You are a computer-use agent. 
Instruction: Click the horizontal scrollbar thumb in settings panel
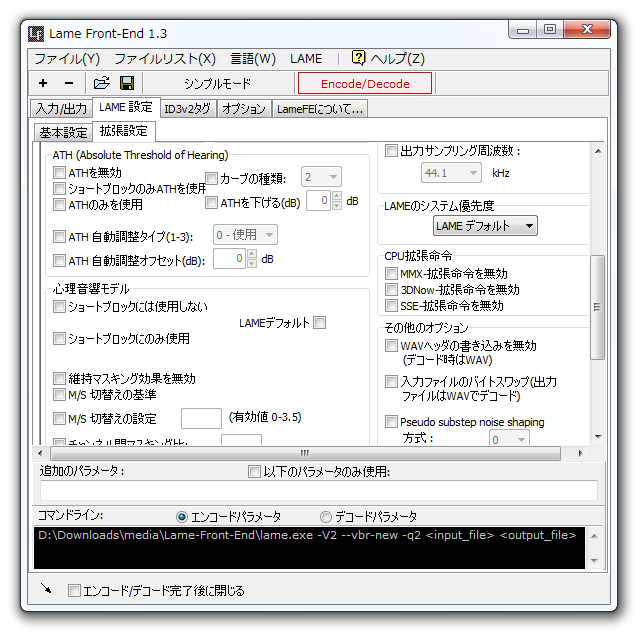coord(305,453)
